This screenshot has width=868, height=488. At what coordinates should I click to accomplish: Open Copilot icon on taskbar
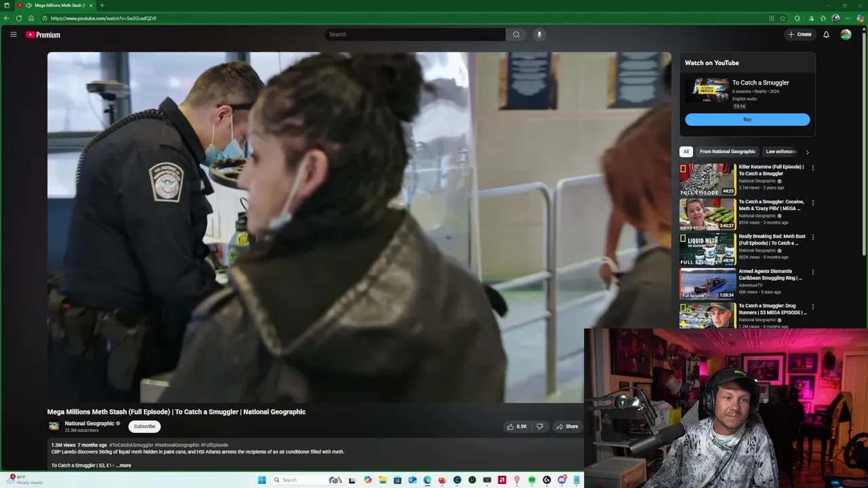(368, 480)
